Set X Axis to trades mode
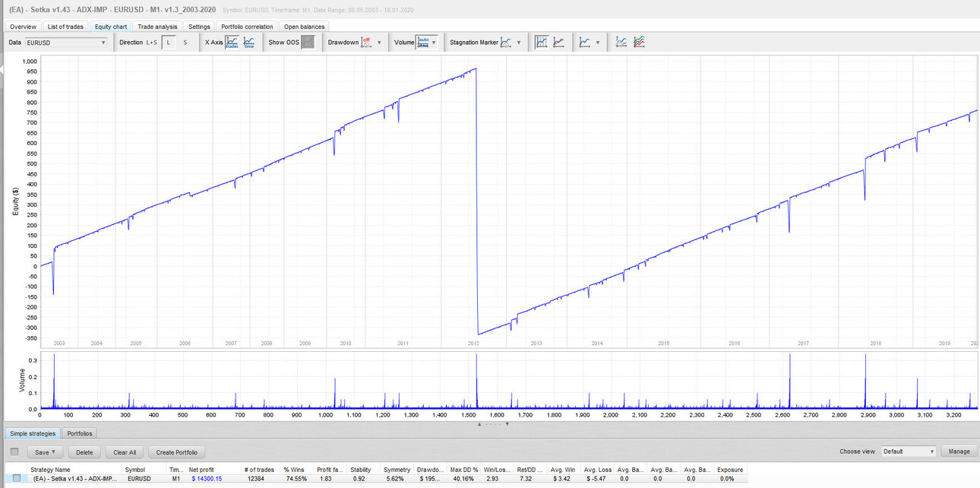 tap(232, 43)
